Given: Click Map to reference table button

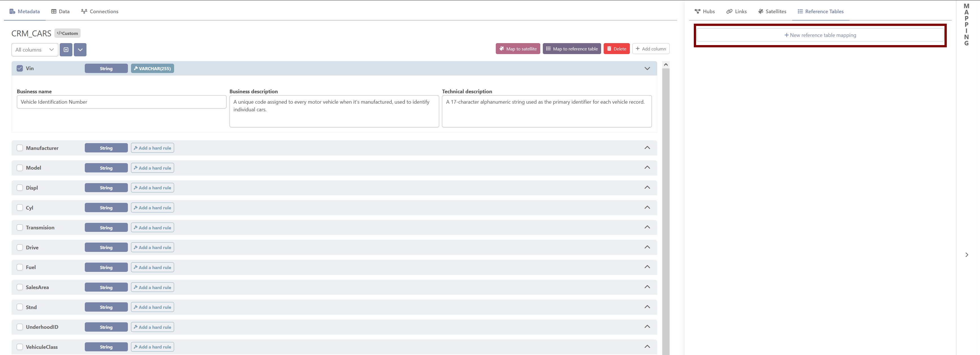Looking at the screenshot, I should coord(572,49).
